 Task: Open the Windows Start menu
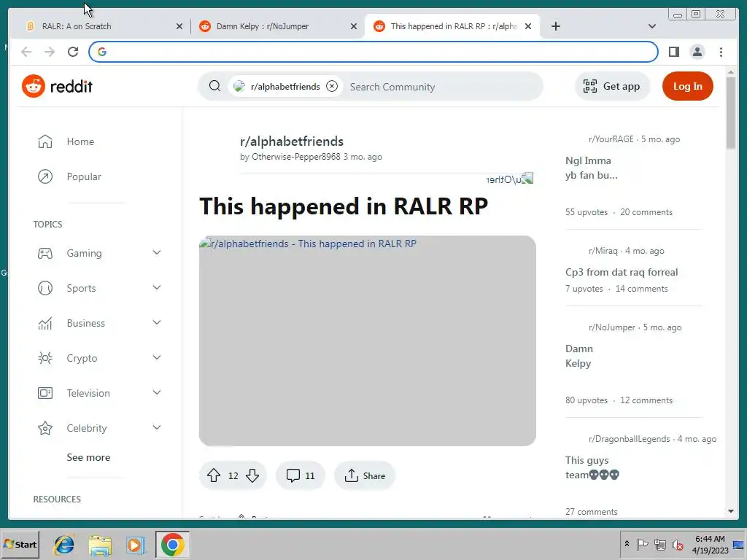point(20,544)
